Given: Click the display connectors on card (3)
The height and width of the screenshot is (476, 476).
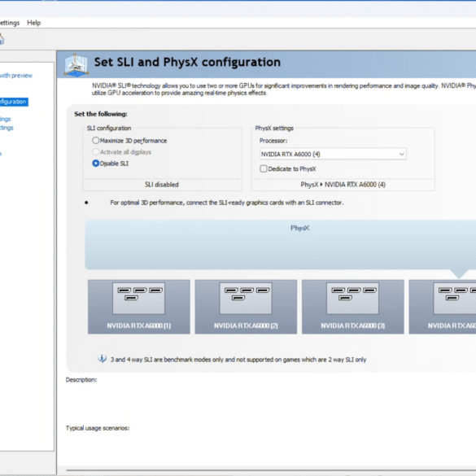Looking at the screenshot, I should coord(354,294).
